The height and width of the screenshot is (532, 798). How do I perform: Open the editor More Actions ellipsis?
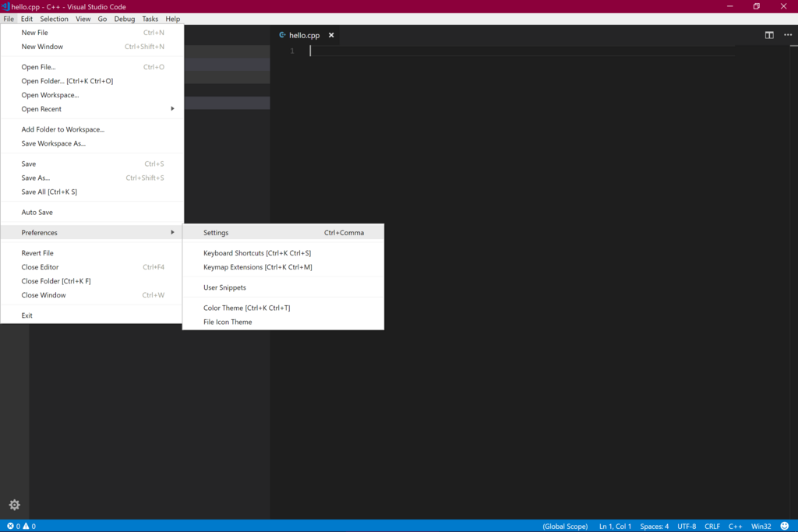pos(788,35)
